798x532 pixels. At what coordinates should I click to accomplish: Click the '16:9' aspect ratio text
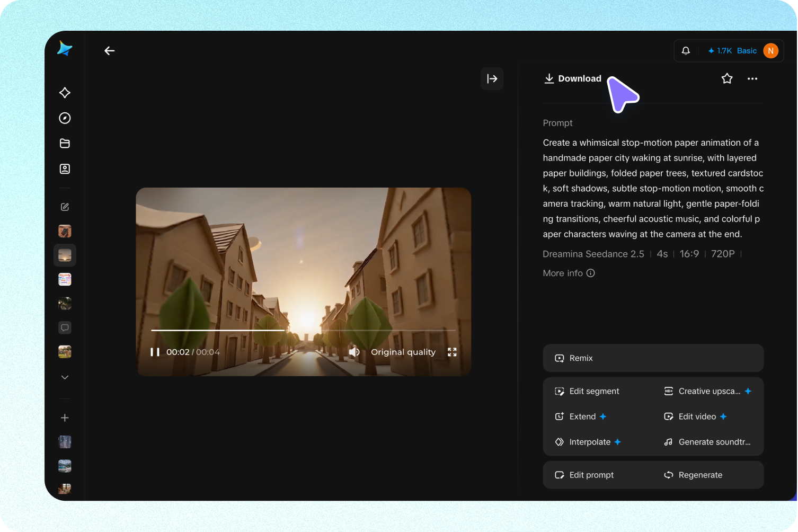click(689, 254)
